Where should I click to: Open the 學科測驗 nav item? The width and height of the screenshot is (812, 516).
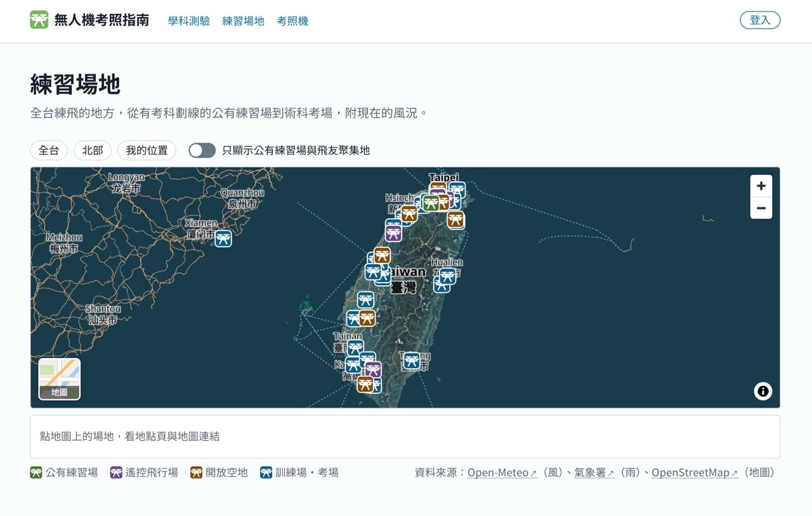click(x=189, y=21)
